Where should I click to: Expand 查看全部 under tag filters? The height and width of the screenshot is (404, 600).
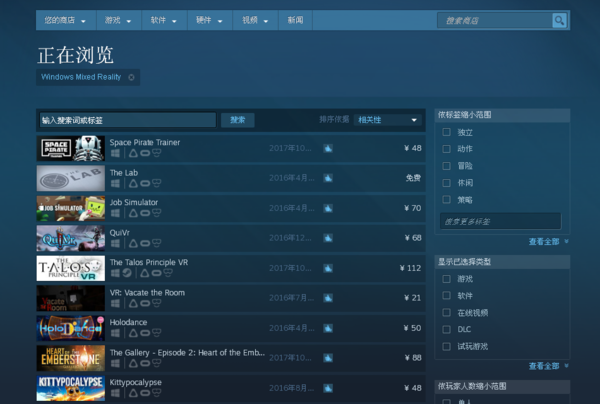click(548, 241)
